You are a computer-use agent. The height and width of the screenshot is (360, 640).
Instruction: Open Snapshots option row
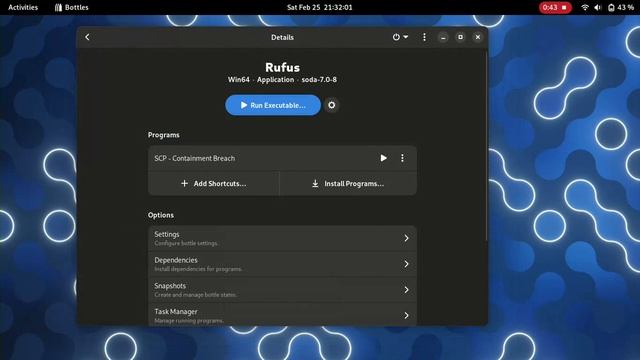[x=282, y=290]
